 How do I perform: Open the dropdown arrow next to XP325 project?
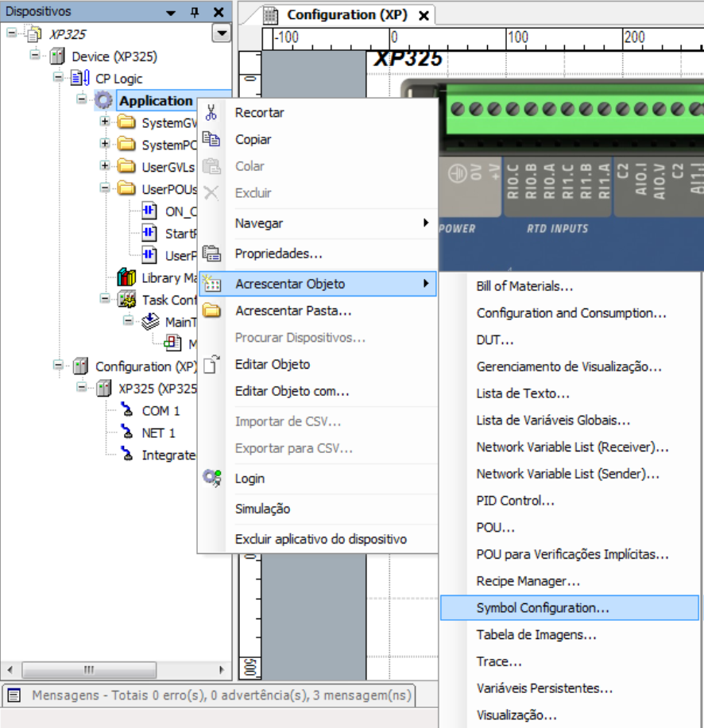pos(221,33)
